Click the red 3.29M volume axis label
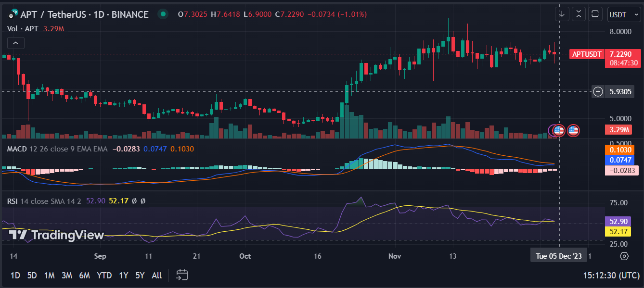The height and width of the screenshot is (288, 644). tap(619, 130)
